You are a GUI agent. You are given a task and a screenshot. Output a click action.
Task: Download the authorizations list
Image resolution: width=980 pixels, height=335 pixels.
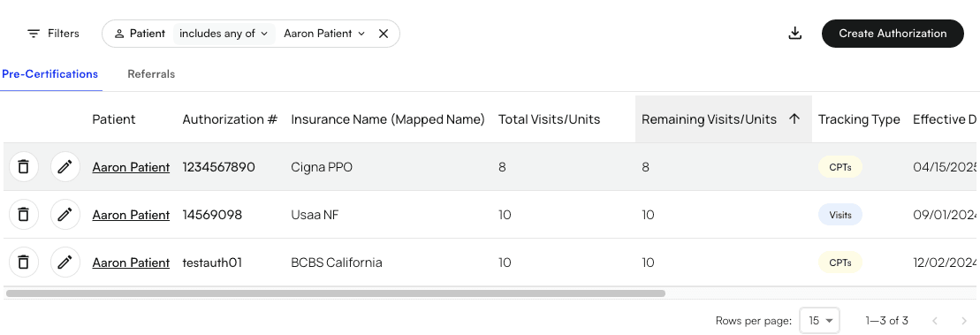(795, 33)
